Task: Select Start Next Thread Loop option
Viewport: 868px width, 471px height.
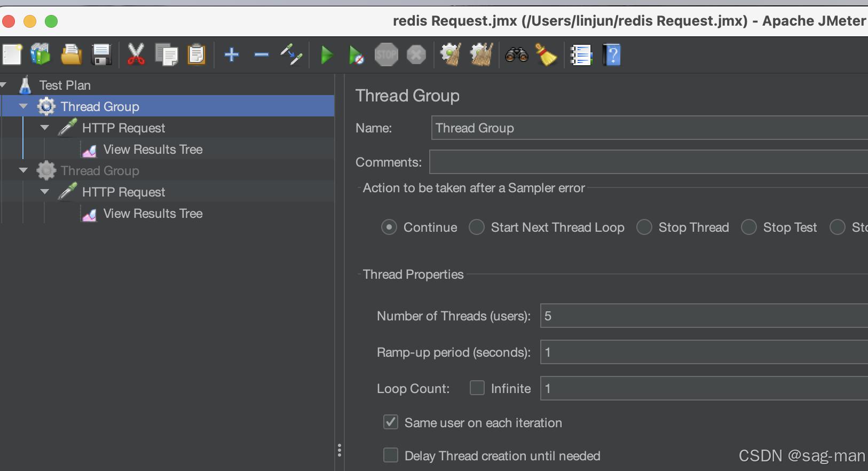Action: pos(477,227)
